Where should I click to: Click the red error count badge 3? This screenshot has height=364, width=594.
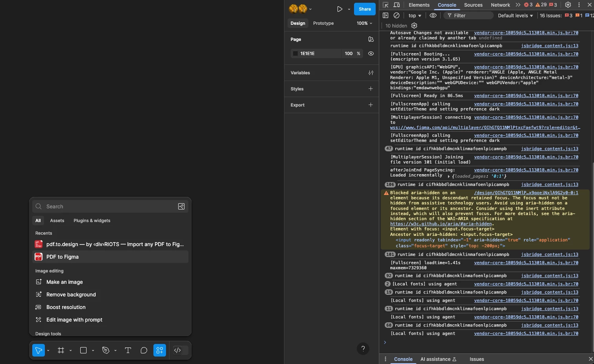pos(528,5)
